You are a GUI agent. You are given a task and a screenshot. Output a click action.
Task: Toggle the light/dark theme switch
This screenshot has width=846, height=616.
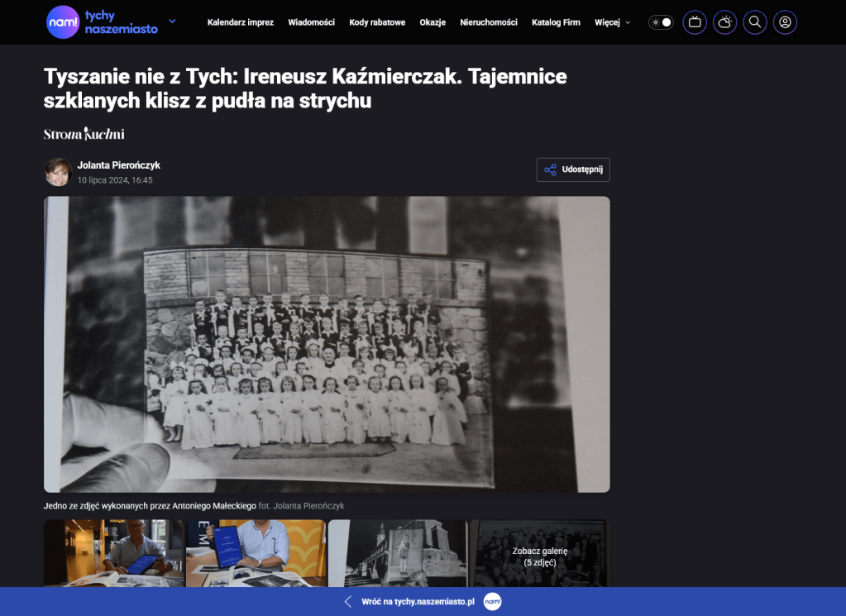pos(661,22)
